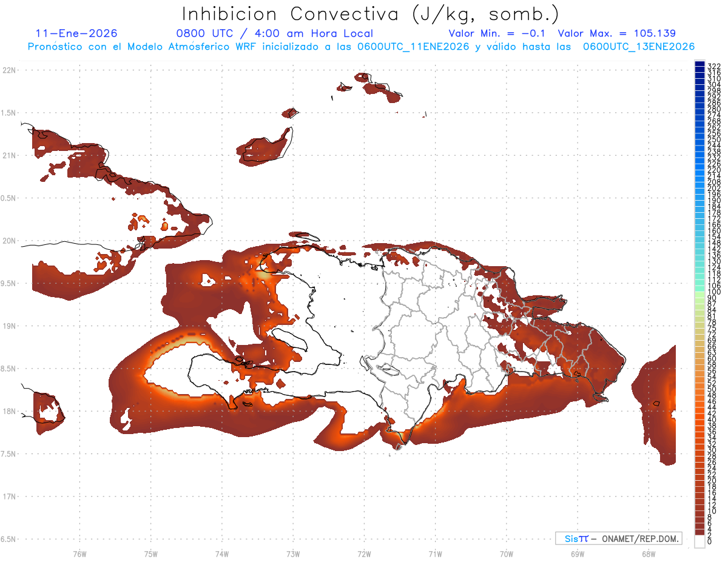
Task: Click the white bottom swatch of color scale
Action: tap(699, 541)
